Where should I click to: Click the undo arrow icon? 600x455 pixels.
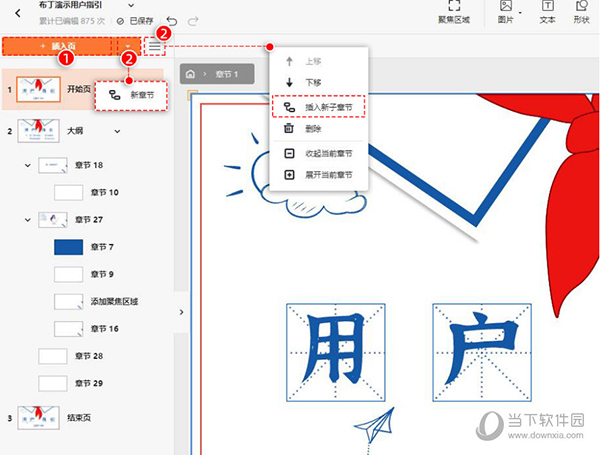[172, 21]
